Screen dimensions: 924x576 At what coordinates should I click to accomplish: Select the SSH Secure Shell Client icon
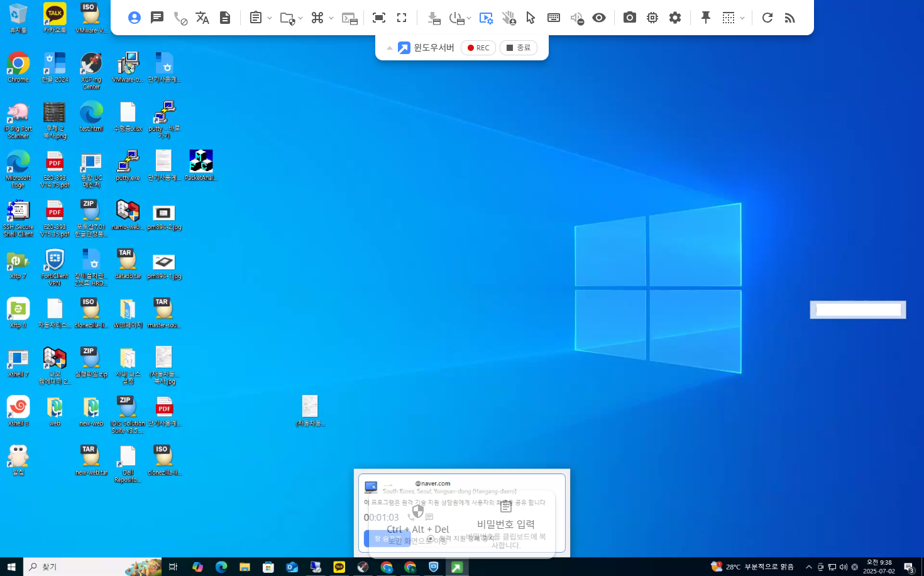tap(18, 218)
